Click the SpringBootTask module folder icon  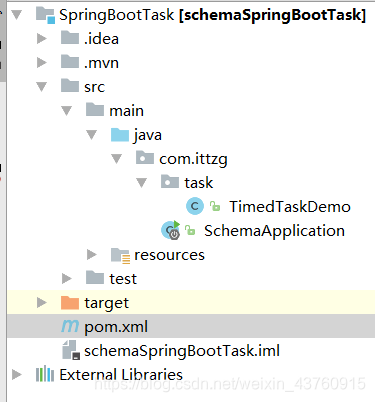pos(45,15)
